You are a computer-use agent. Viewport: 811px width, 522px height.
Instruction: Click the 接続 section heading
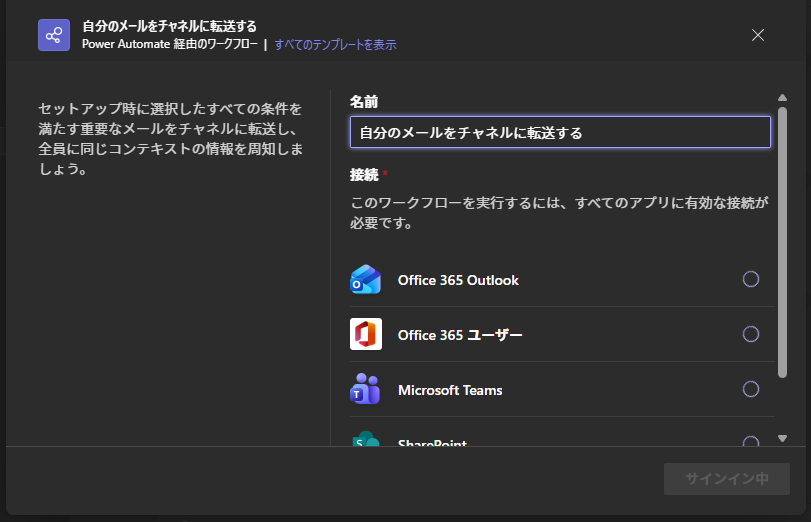click(x=364, y=175)
